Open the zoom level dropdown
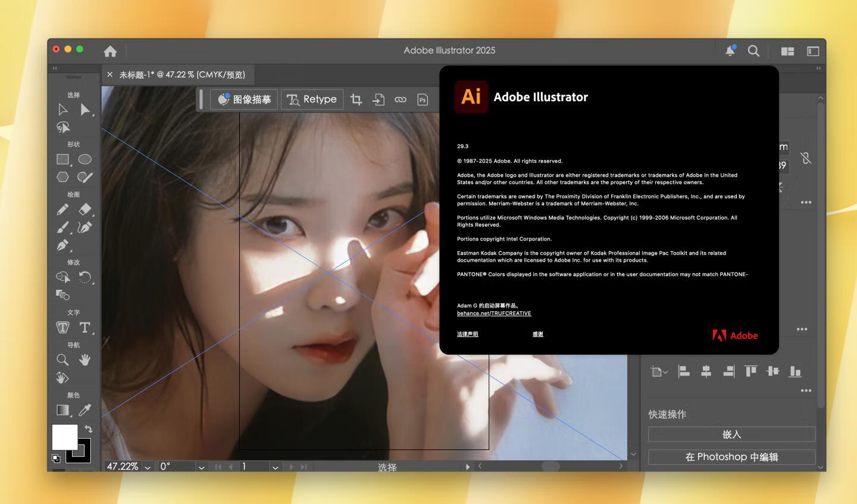 tap(148, 467)
